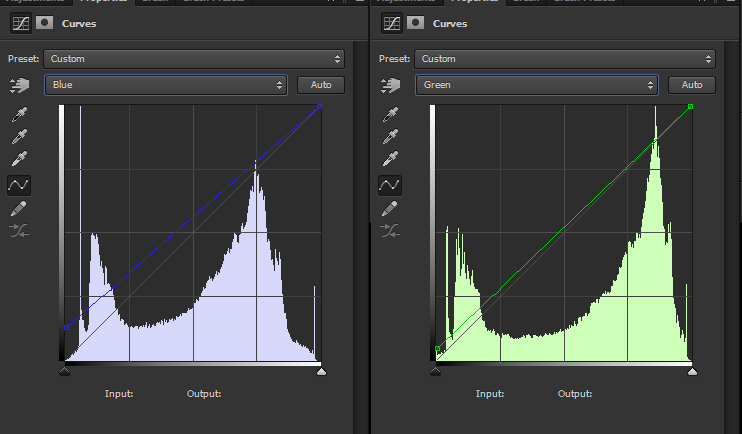Viewport: 742px width, 434px height.
Task: Select the pencil draw-curve tool in Green panel
Action: coord(390,209)
